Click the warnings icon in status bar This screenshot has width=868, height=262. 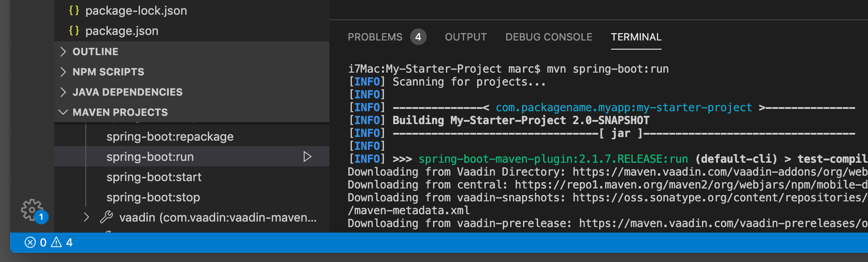coord(56,242)
